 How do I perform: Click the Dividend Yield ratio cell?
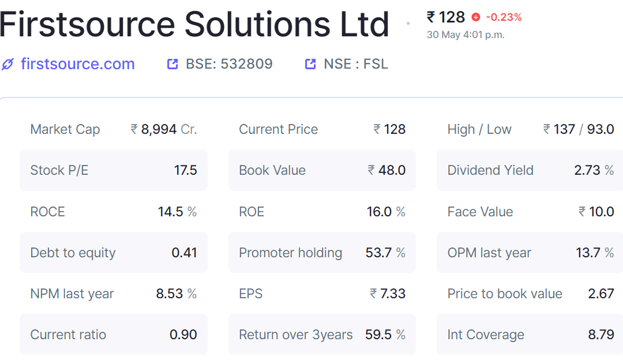pyautogui.click(x=531, y=170)
